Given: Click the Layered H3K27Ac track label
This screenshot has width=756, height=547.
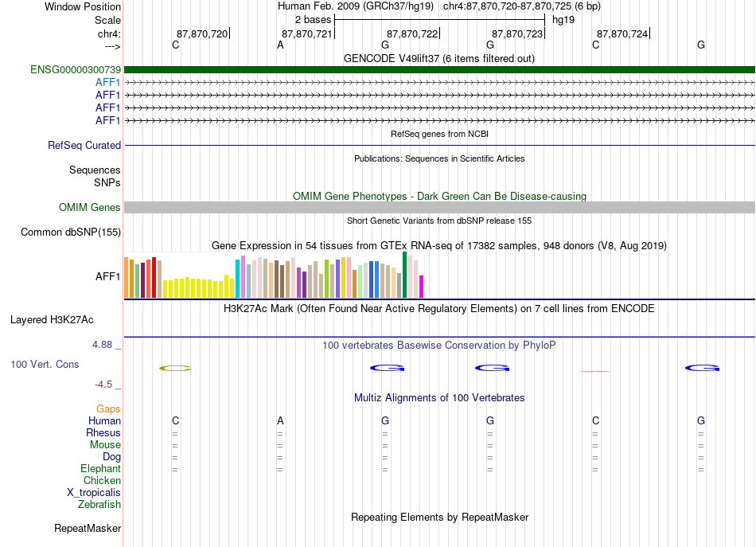Looking at the screenshot, I should point(52,320).
